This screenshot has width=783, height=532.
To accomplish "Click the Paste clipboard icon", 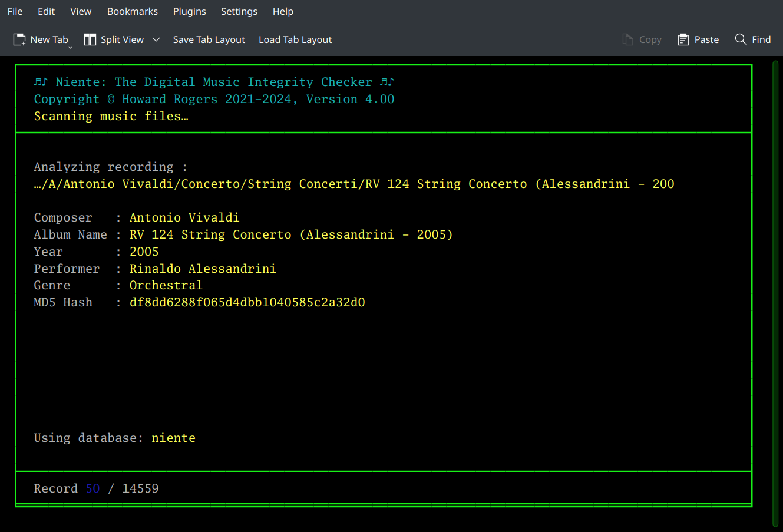I will [684, 39].
